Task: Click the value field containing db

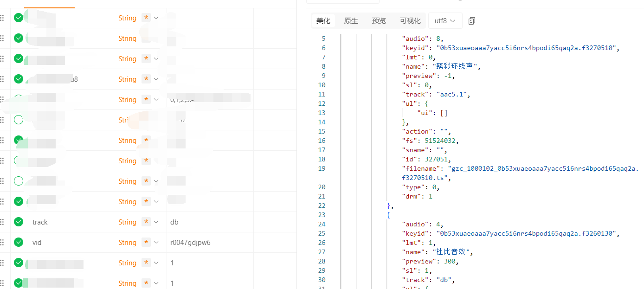Action: pos(174,222)
